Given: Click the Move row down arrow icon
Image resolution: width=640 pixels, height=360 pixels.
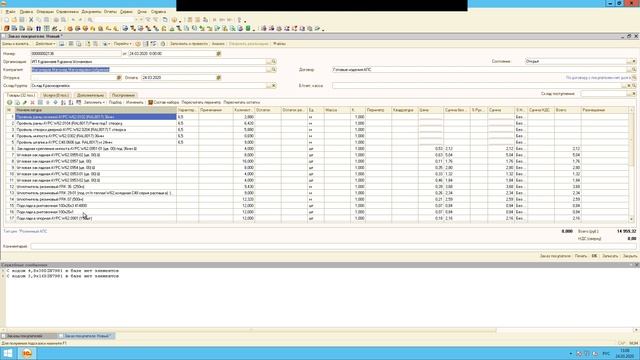Looking at the screenshot, I should click(56, 102).
